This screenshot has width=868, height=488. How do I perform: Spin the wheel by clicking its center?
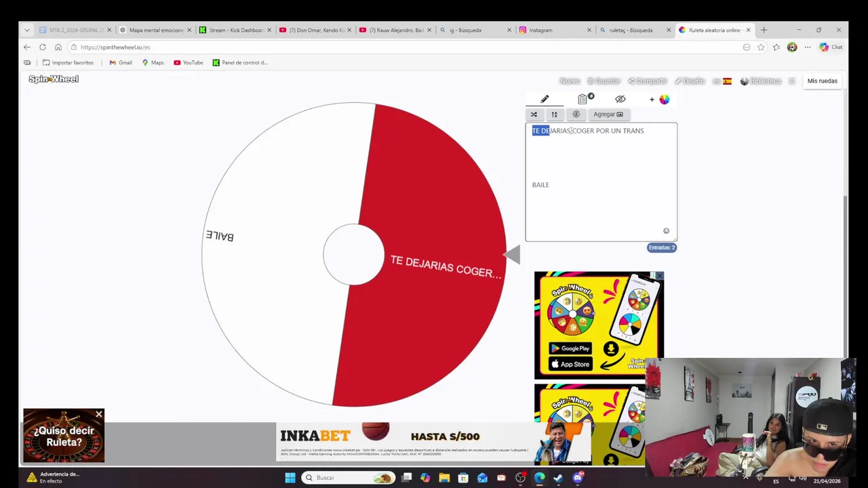tap(353, 255)
